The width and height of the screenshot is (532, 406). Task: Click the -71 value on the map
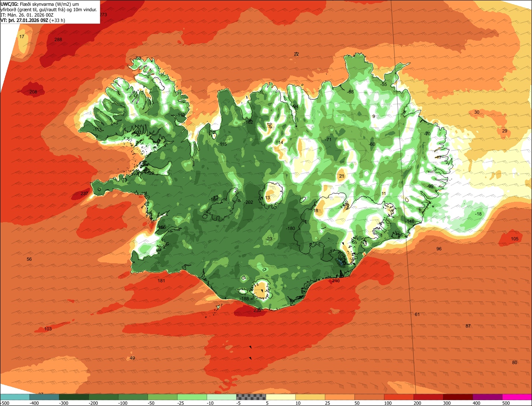point(328,139)
